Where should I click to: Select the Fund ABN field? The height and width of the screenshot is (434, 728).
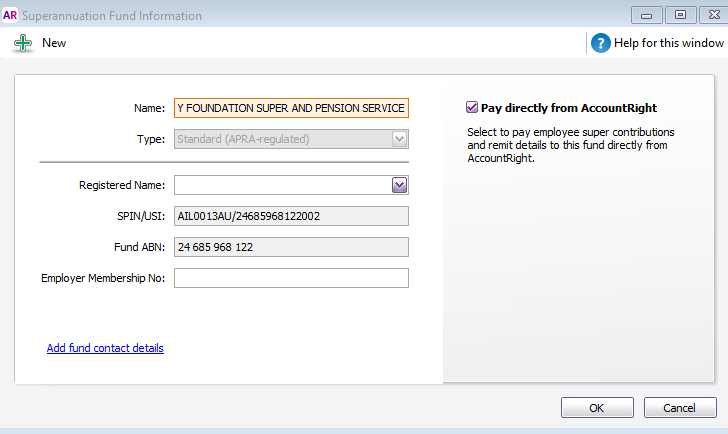pyautogui.click(x=291, y=247)
